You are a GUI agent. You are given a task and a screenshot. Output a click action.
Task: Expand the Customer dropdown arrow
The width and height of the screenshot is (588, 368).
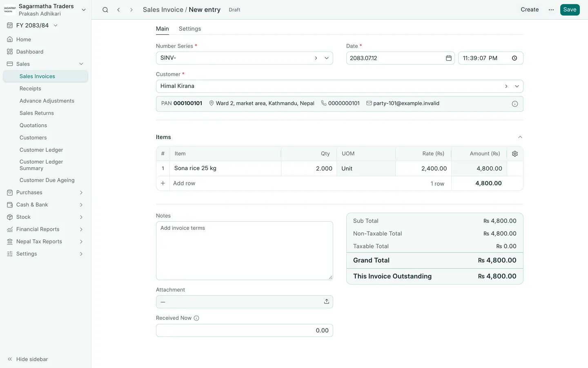pyautogui.click(x=517, y=86)
